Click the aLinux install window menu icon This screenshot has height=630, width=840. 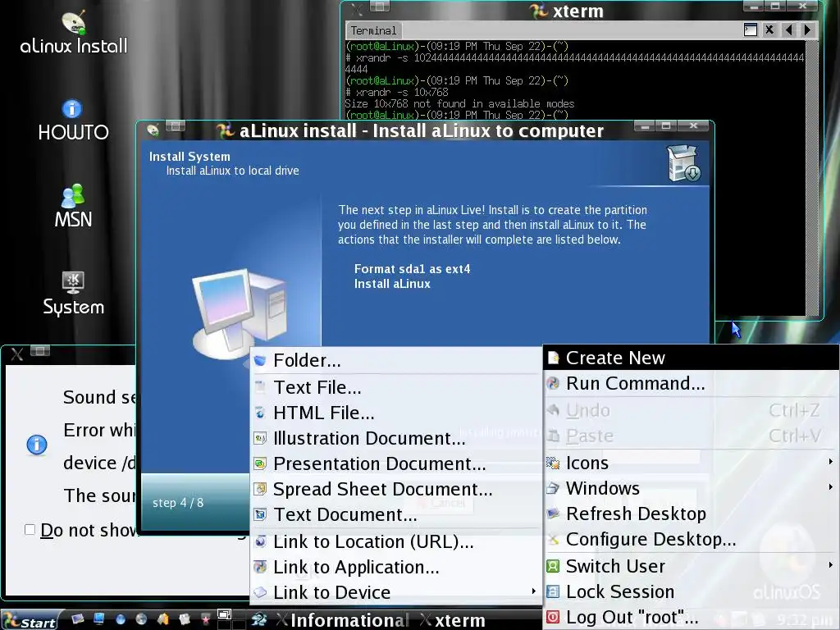pos(153,130)
